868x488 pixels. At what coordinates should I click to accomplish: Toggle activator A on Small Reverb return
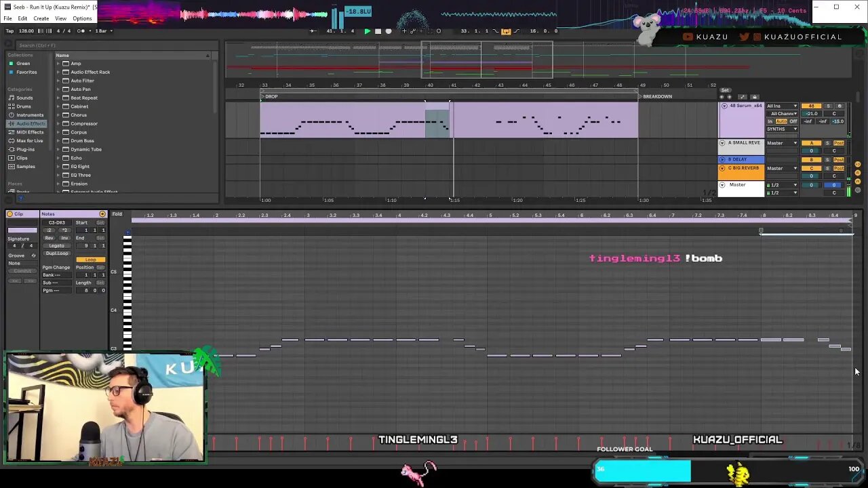click(x=811, y=143)
